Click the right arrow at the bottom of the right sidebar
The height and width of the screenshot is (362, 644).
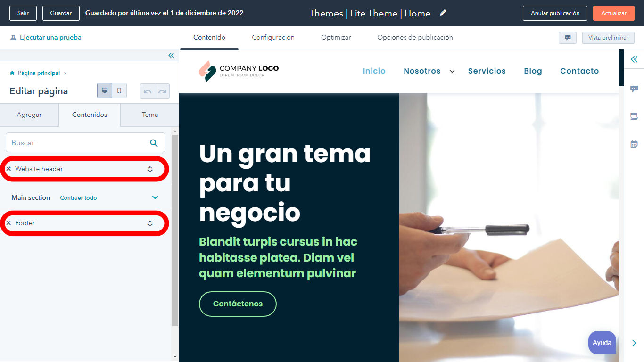(634, 343)
